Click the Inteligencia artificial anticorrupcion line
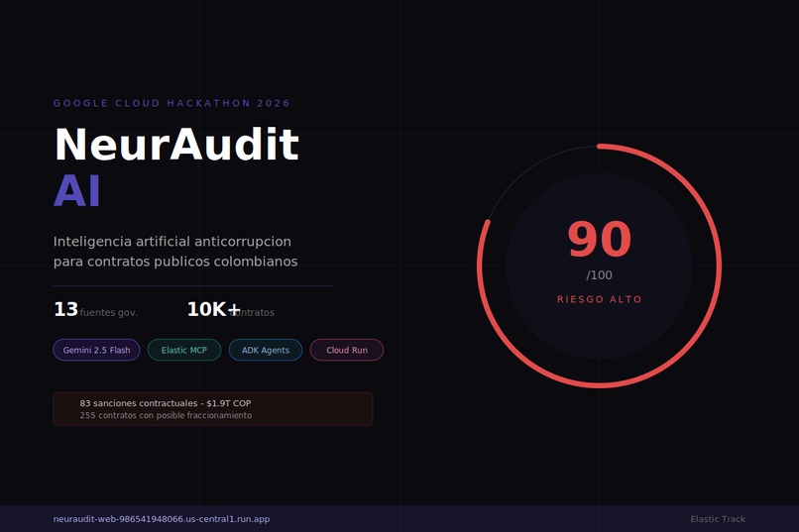 point(172,242)
